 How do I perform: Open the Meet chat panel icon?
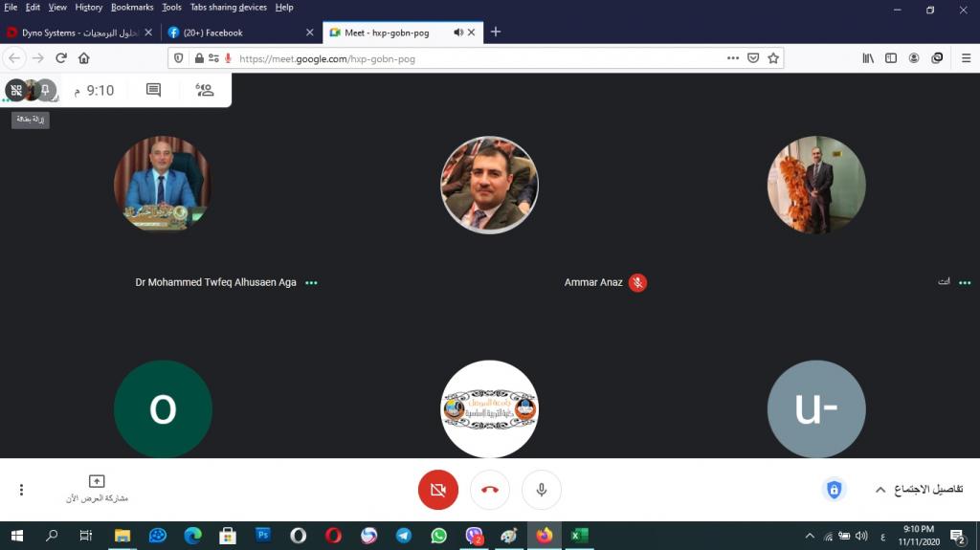[153, 90]
